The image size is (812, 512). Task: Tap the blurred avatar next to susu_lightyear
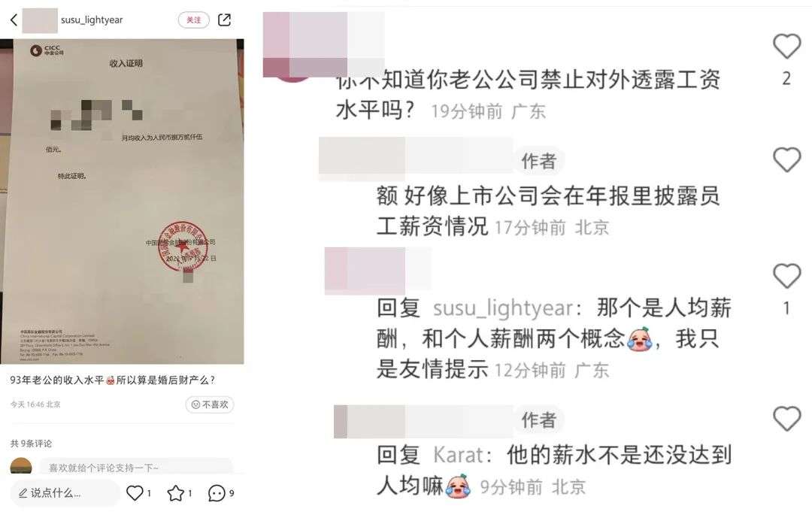40,20
